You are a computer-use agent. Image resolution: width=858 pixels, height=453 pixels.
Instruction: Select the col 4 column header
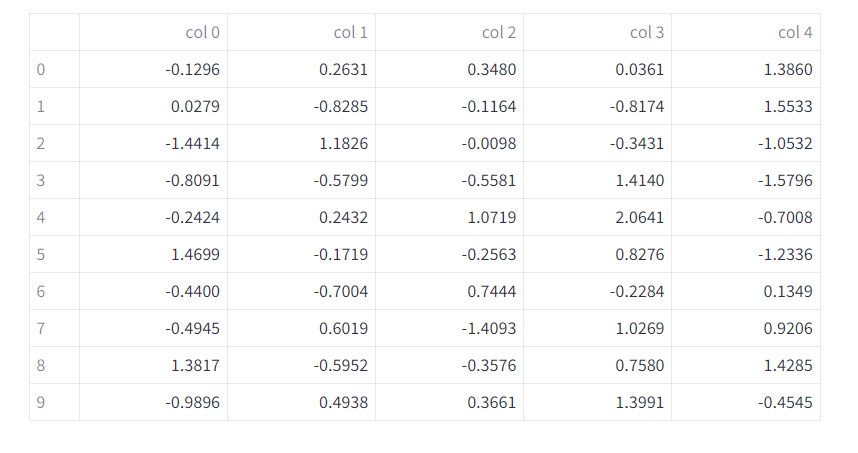click(x=746, y=32)
